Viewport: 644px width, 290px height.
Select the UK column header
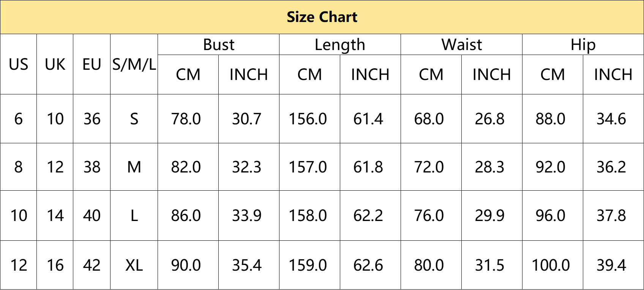pos(55,64)
